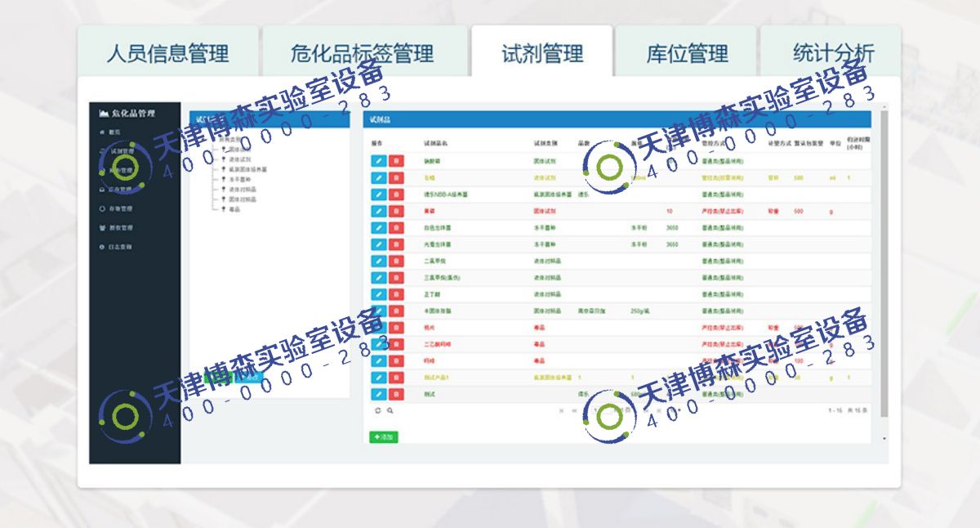Click the blue edit pencil for 自色念珠菌 row

tap(377, 227)
